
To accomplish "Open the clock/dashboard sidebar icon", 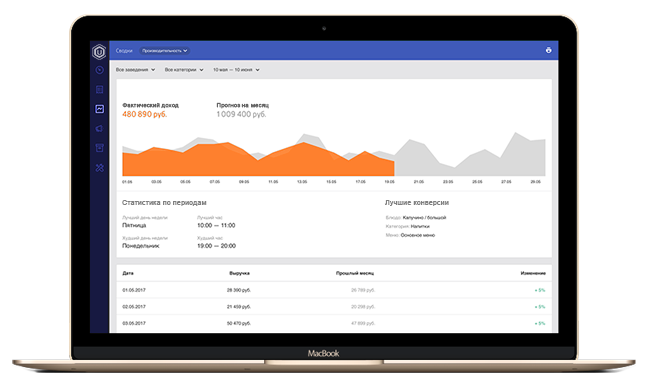I will click(99, 70).
